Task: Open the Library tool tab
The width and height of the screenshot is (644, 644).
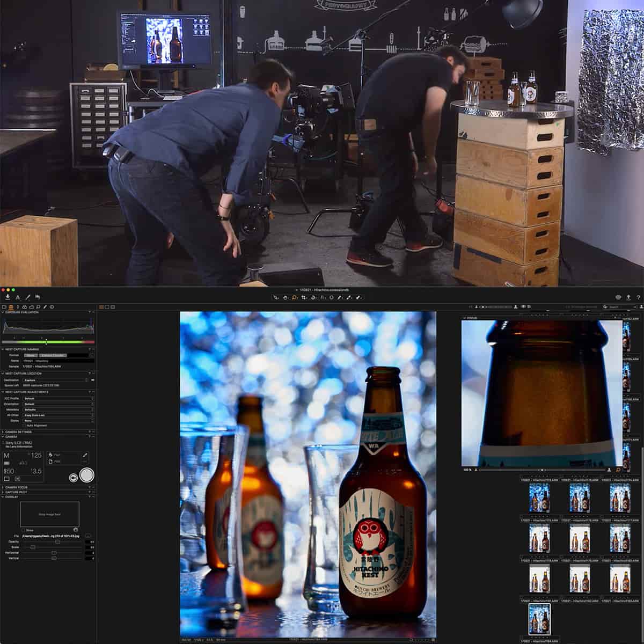Action: click(x=4, y=307)
